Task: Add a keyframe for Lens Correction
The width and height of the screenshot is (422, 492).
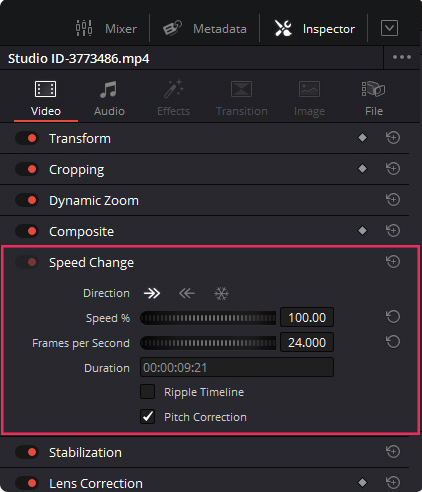Action: click(x=362, y=482)
